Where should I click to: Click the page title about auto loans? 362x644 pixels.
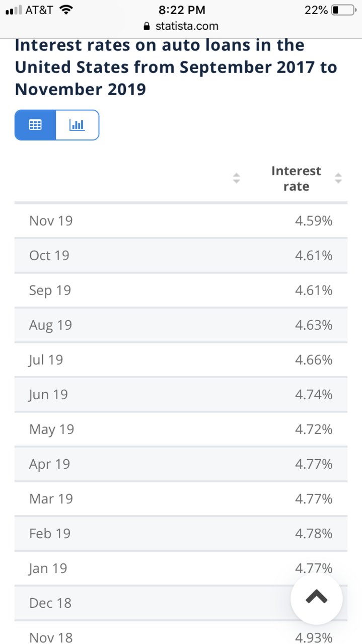pos(176,67)
